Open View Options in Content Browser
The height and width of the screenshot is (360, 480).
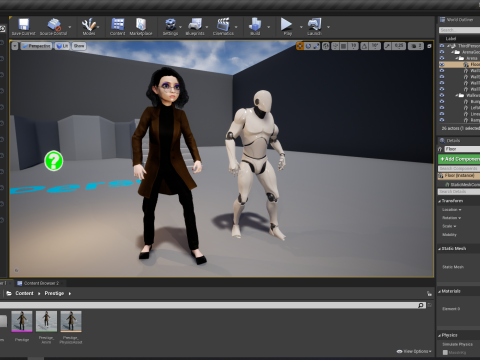pos(414,351)
